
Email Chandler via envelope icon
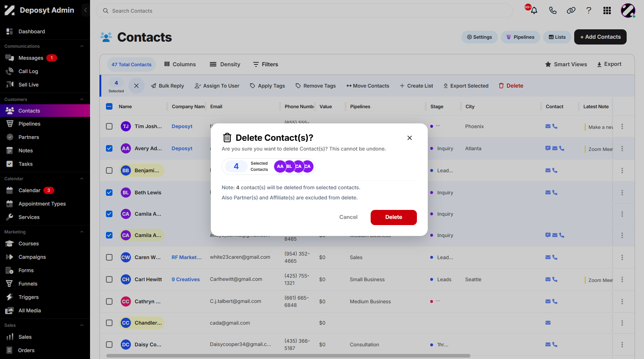(548, 323)
